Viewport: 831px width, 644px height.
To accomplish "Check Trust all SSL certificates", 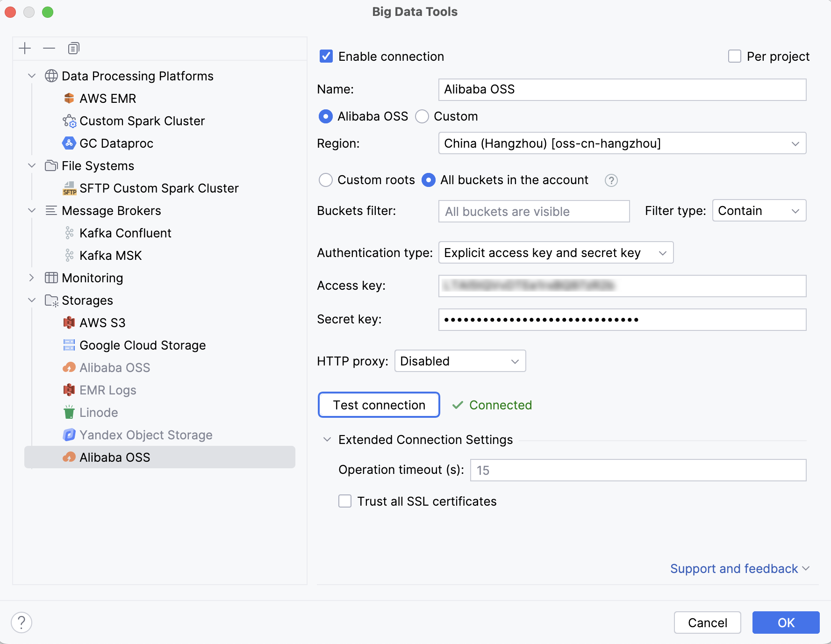I will tap(345, 501).
